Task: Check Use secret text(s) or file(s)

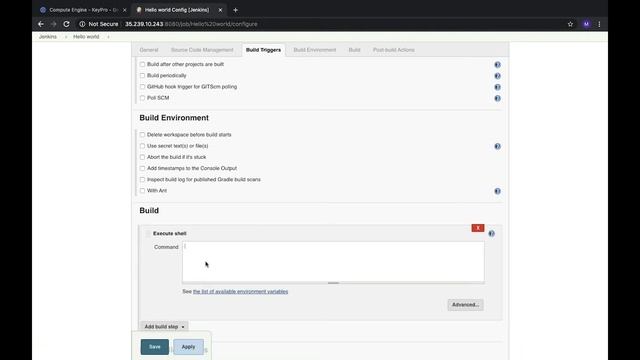Action: tap(142, 146)
